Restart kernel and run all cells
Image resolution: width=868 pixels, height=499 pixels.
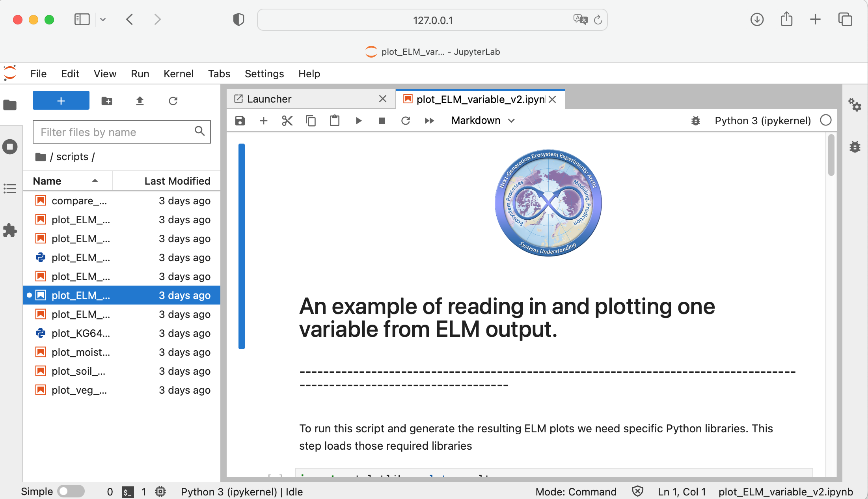click(x=429, y=121)
